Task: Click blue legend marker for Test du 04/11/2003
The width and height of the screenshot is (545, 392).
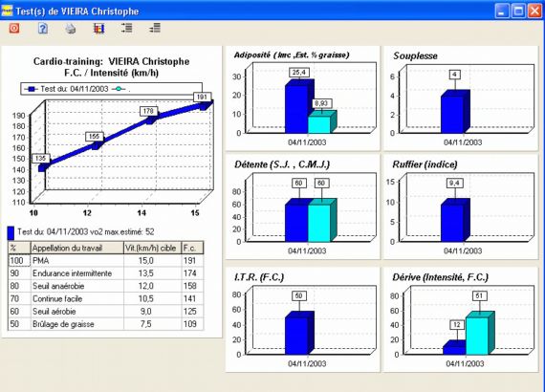Action: coord(32,89)
